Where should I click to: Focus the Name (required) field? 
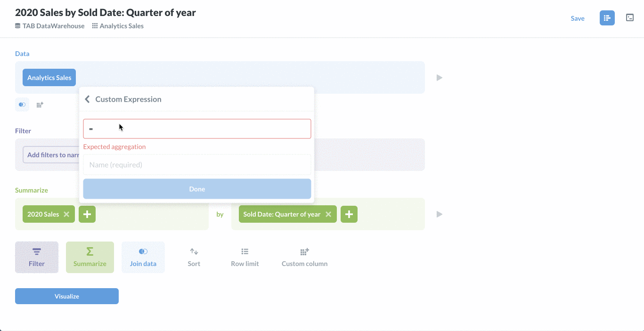point(197,165)
